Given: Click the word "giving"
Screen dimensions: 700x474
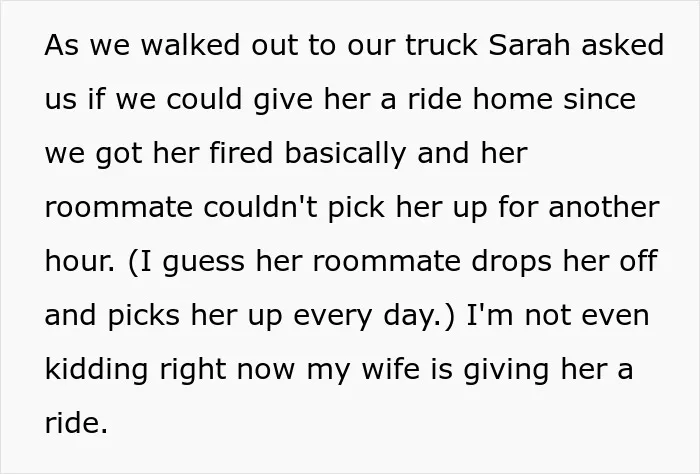Looking at the screenshot, I should 506,370.
